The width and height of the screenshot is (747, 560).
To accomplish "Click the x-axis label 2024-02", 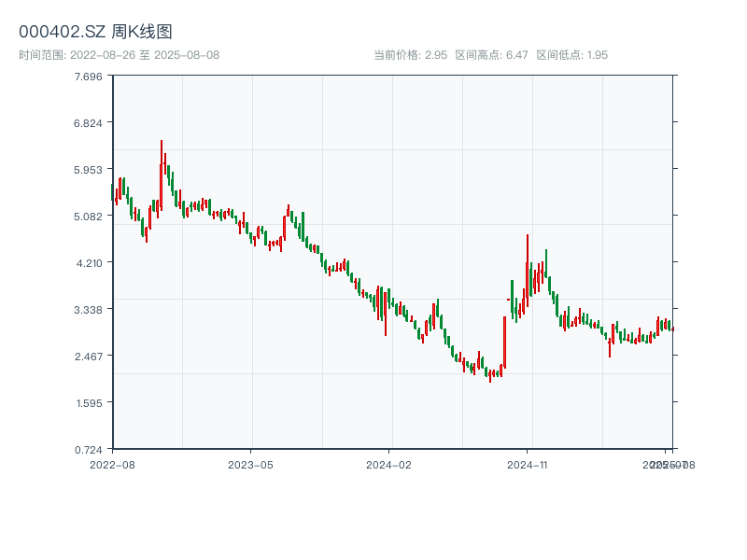I will (388, 465).
